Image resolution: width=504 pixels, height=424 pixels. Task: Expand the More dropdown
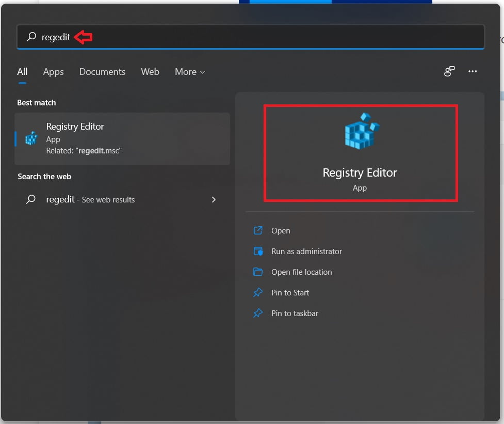coord(190,72)
